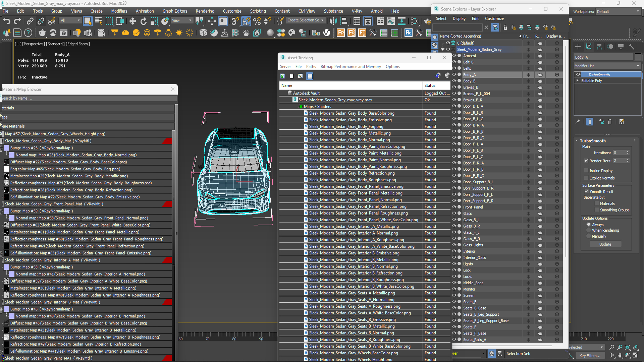Open the Modifier List dropdown

coord(607,66)
